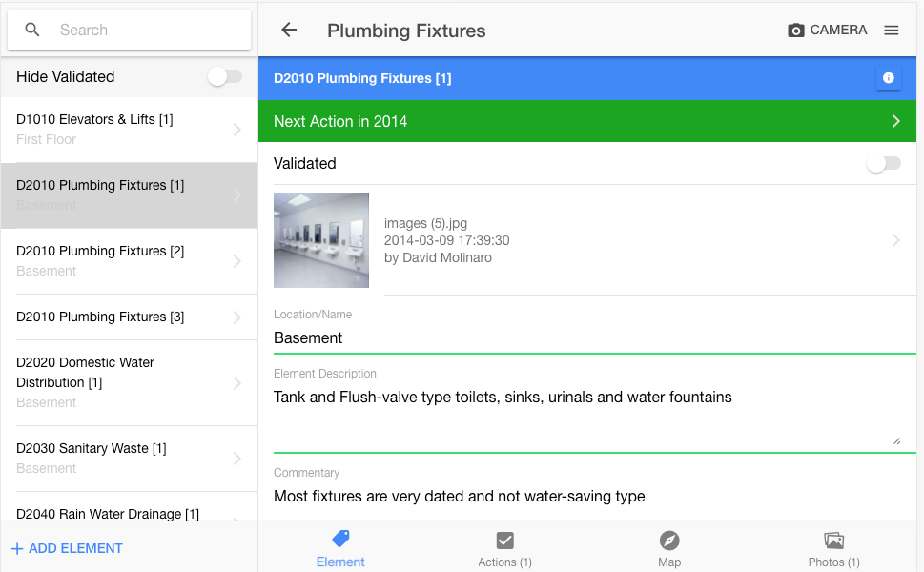This screenshot has height=572, width=924.
Task: Toggle the Hide Validated switch
Action: (x=225, y=77)
